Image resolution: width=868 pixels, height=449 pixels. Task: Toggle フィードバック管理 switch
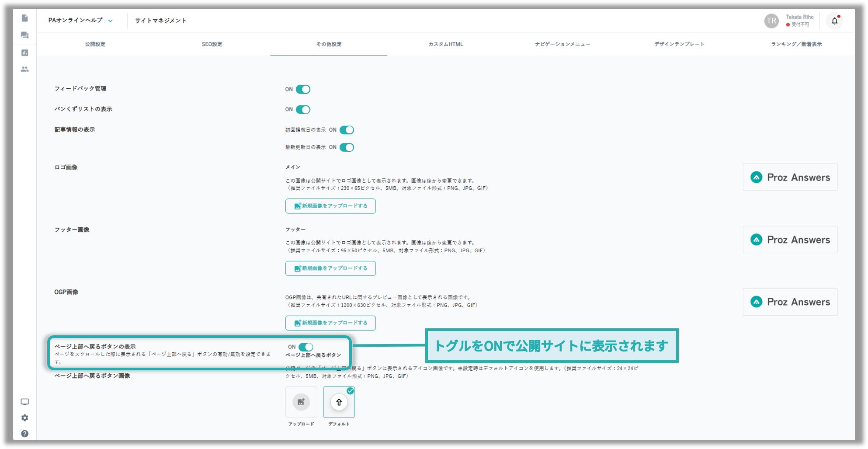[x=303, y=89]
